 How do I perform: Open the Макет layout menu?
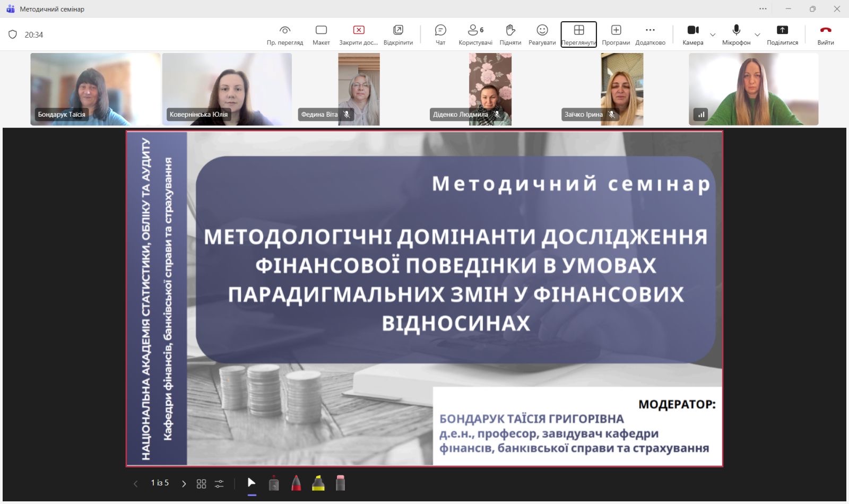click(x=321, y=34)
